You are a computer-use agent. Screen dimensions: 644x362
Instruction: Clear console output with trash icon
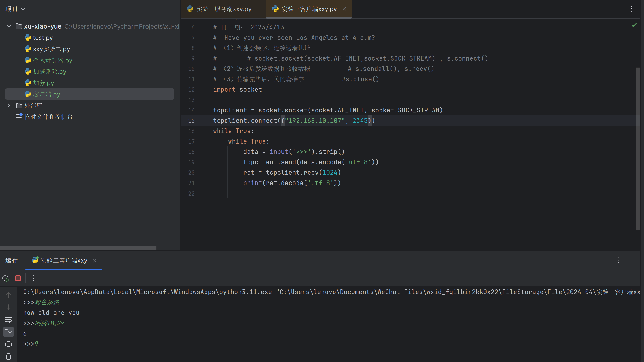click(8, 356)
